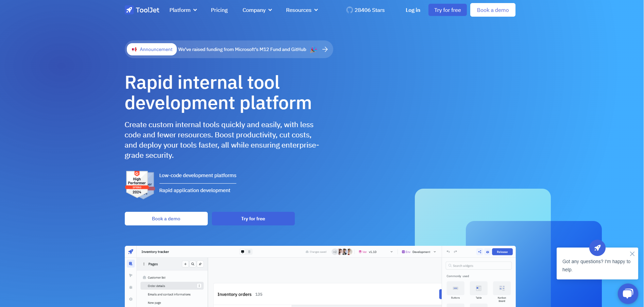644x307 pixels.
Task: Click the plus icon to add a page
Action: [x=185, y=264]
